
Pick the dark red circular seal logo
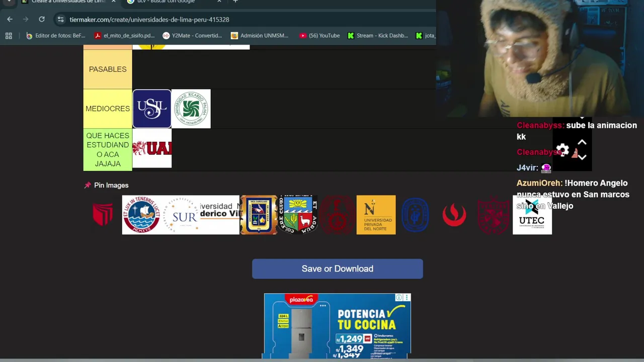coord(337,215)
